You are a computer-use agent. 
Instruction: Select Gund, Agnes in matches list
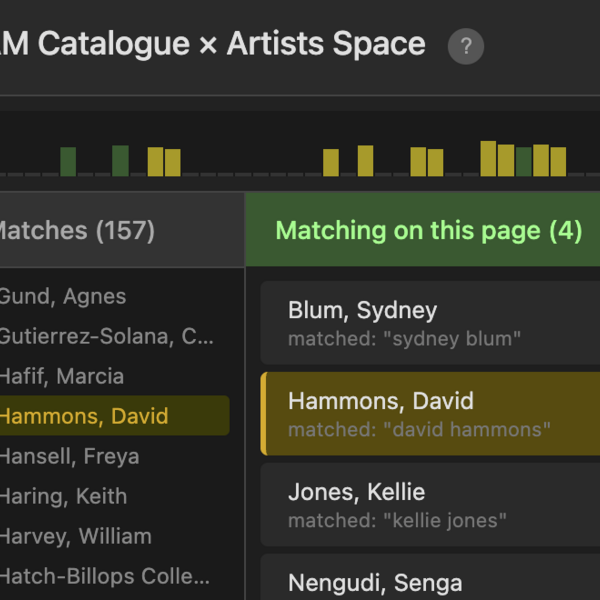[x=63, y=296]
